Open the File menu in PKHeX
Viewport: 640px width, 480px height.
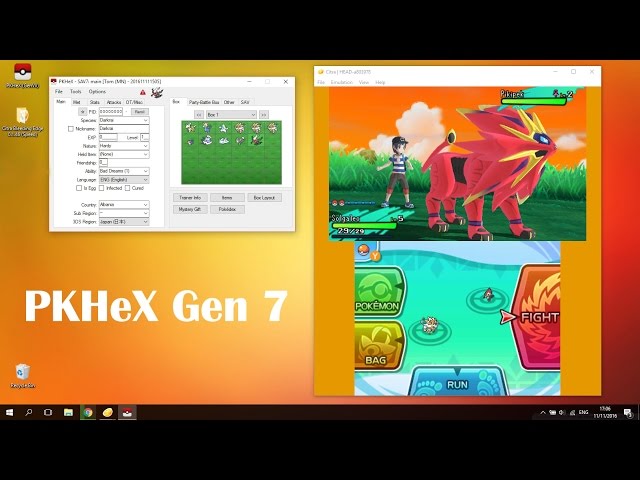pyautogui.click(x=59, y=91)
